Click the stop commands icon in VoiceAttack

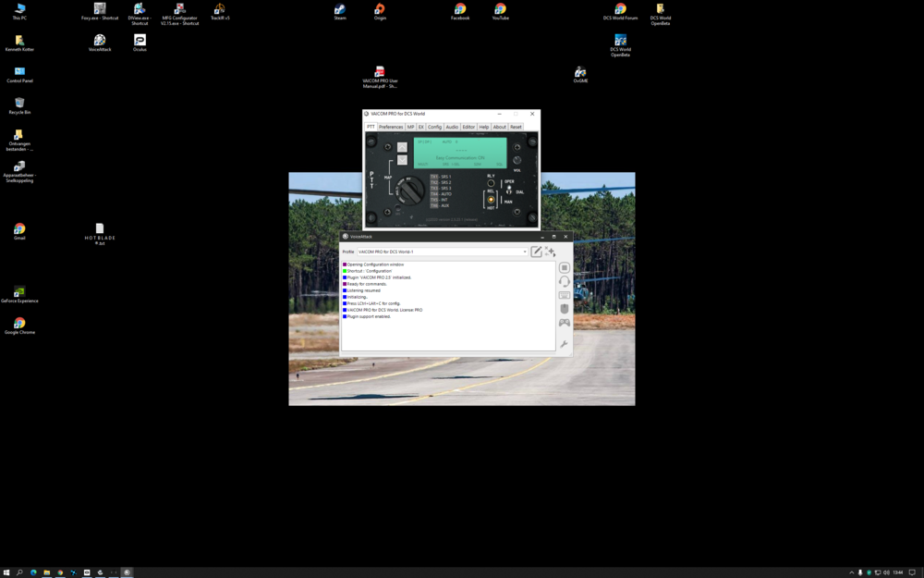point(565,267)
